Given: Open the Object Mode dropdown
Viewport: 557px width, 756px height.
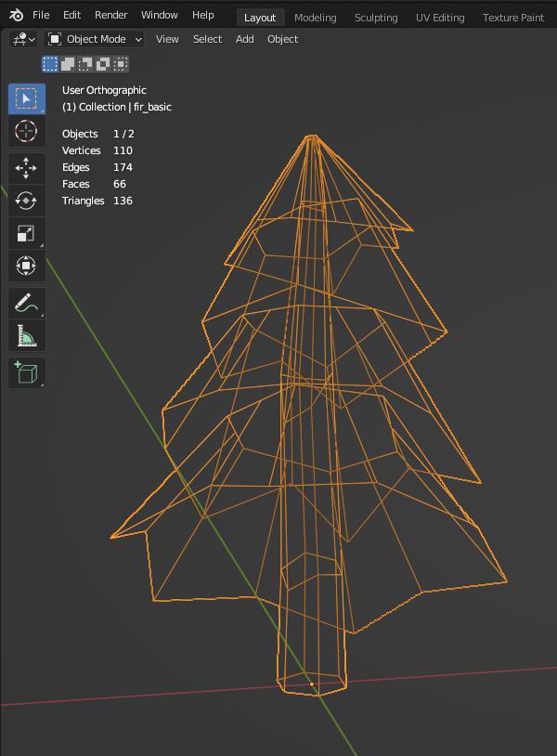Looking at the screenshot, I should click(95, 39).
